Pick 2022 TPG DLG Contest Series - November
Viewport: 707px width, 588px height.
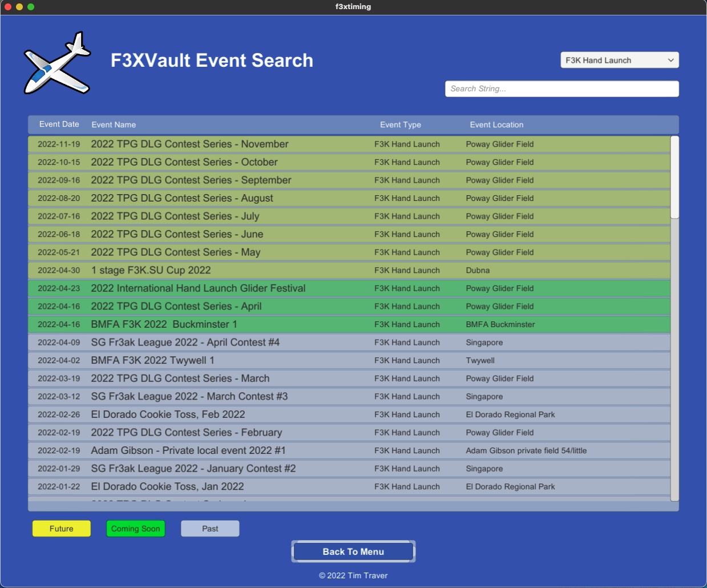pos(189,144)
